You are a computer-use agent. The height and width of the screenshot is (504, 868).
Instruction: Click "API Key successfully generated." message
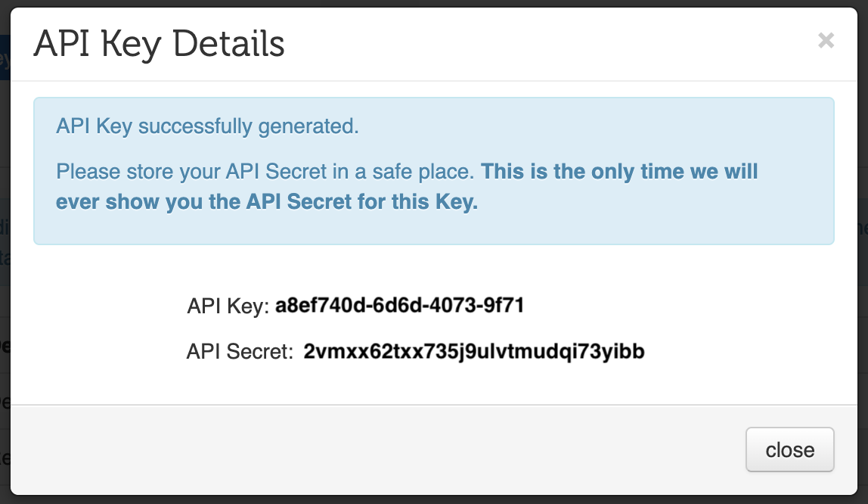click(207, 126)
